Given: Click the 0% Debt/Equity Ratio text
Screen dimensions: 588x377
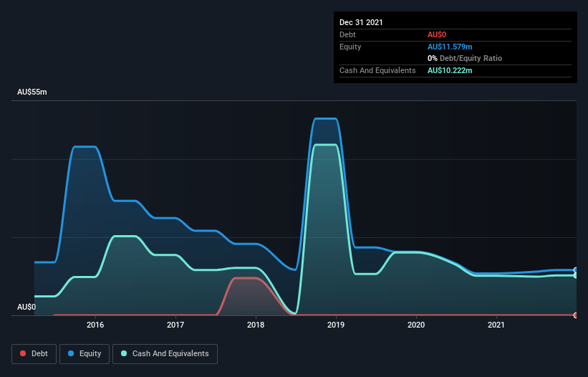Looking at the screenshot, I should point(465,58).
